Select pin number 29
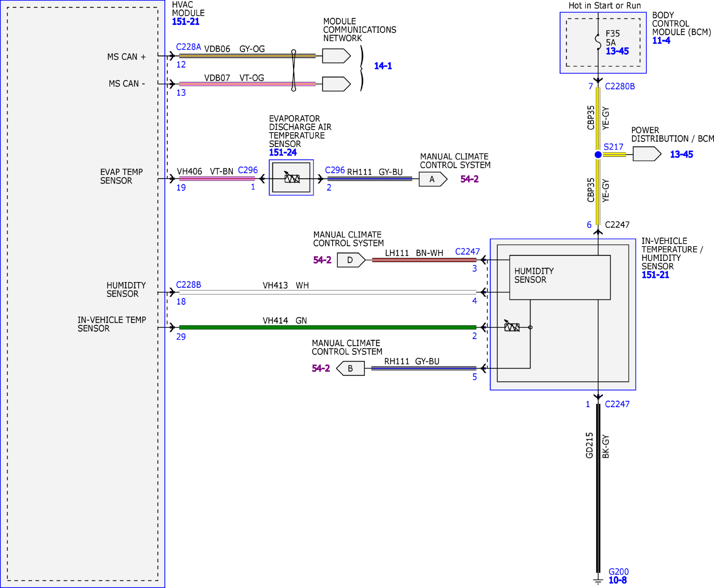The width and height of the screenshot is (714, 588). pyautogui.click(x=181, y=337)
